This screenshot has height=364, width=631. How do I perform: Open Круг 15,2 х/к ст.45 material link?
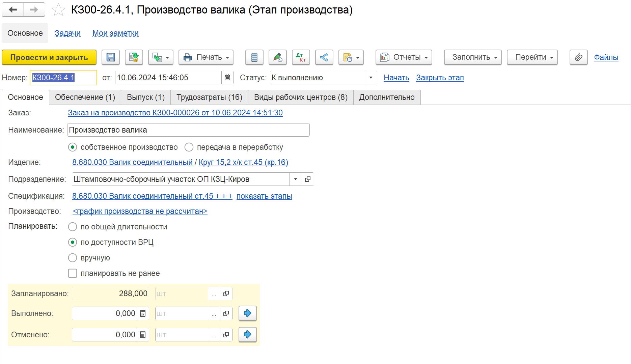243,162
